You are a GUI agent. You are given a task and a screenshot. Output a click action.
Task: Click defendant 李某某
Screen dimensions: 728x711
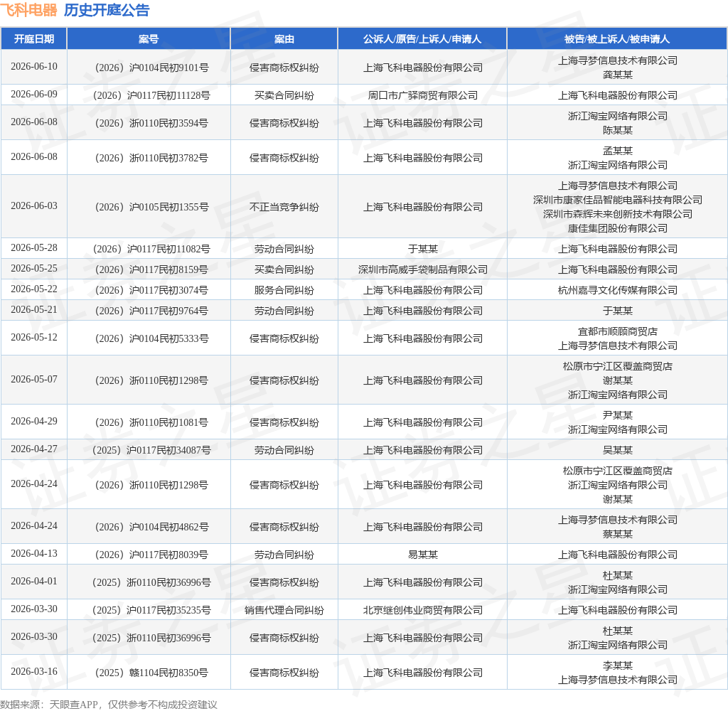(618, 666)
